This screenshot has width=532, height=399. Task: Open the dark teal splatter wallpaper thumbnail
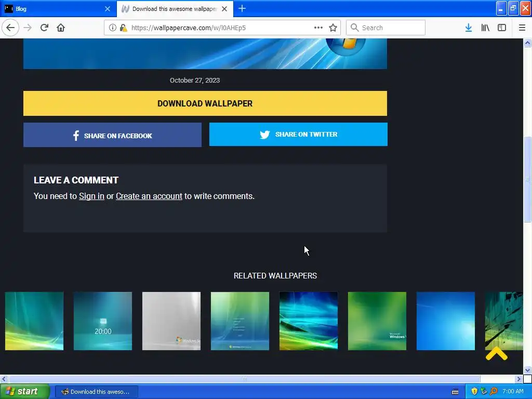pyautogui.click(x=504, y=321)
